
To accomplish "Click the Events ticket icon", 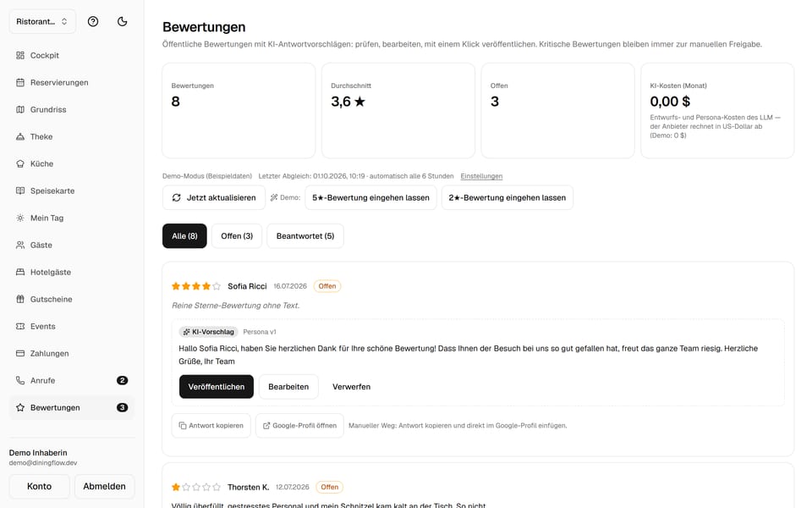I will coord(20,327).
